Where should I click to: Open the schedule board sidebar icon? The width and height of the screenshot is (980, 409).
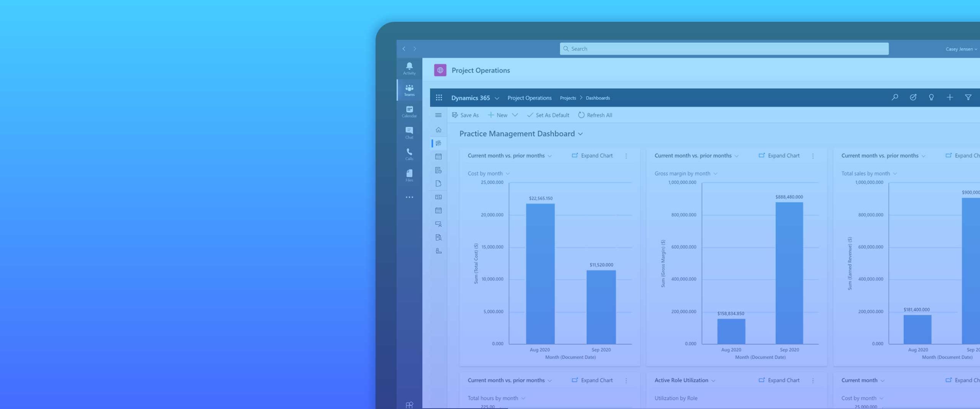438,197
